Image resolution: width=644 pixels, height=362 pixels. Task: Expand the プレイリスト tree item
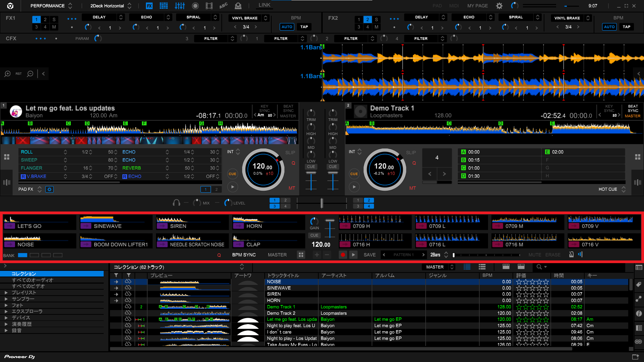[6, 293]
